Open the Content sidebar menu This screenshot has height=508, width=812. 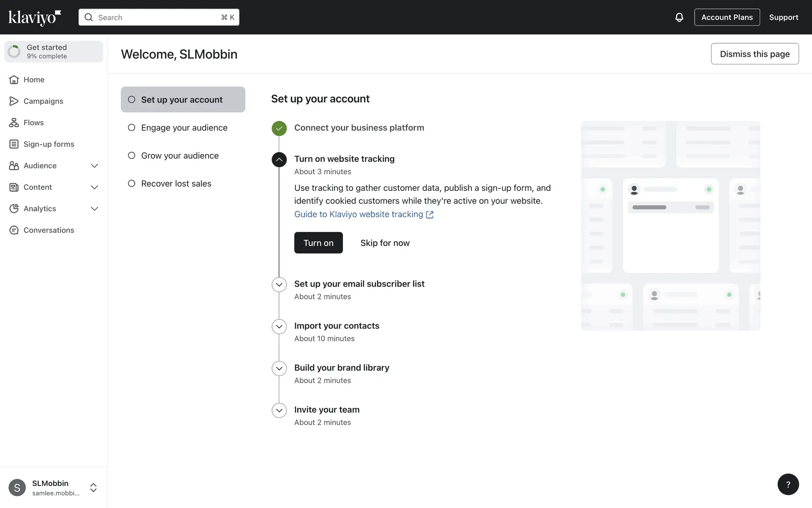point(38,187)
